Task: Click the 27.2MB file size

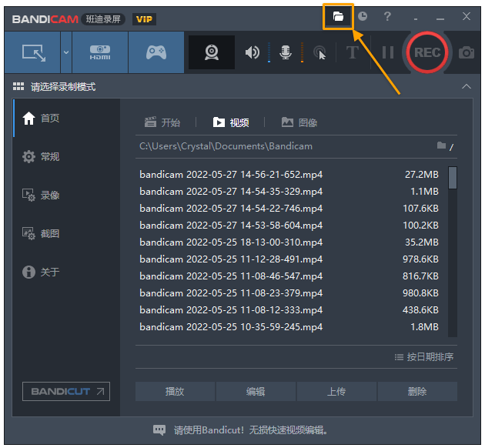Action: [x=422, y=175]
